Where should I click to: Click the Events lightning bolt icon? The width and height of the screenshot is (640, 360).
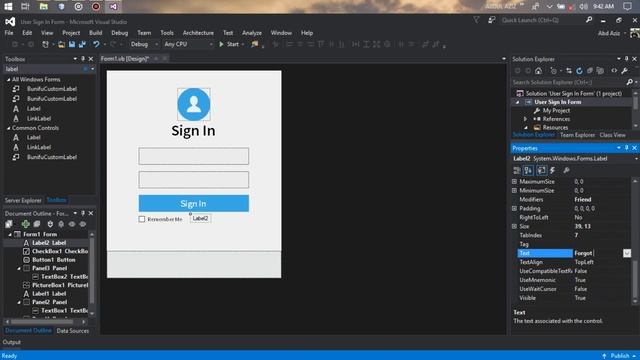(553, 170)
